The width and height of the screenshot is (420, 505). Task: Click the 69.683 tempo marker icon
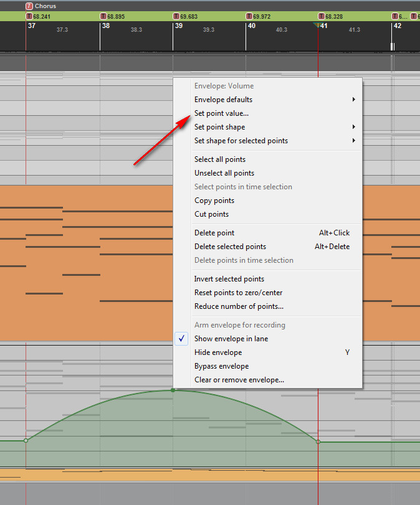pyautogui.click(x=176, y=16)
